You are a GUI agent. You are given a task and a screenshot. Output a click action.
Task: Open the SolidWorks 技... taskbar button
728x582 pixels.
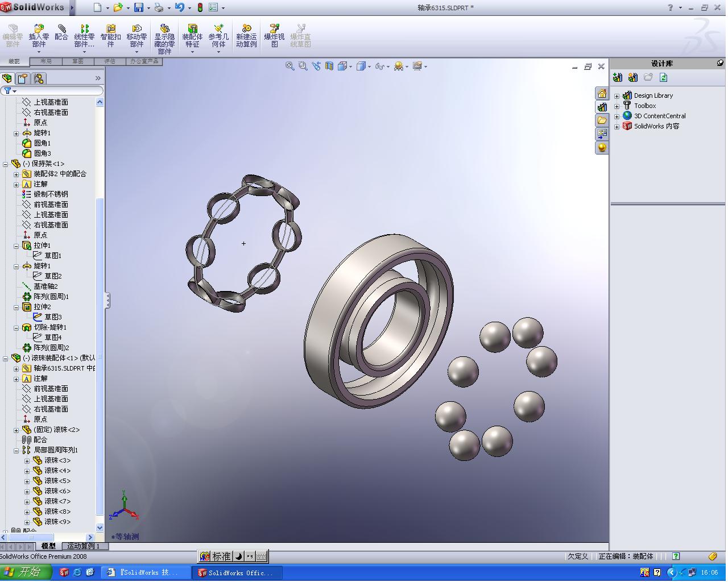147,573
